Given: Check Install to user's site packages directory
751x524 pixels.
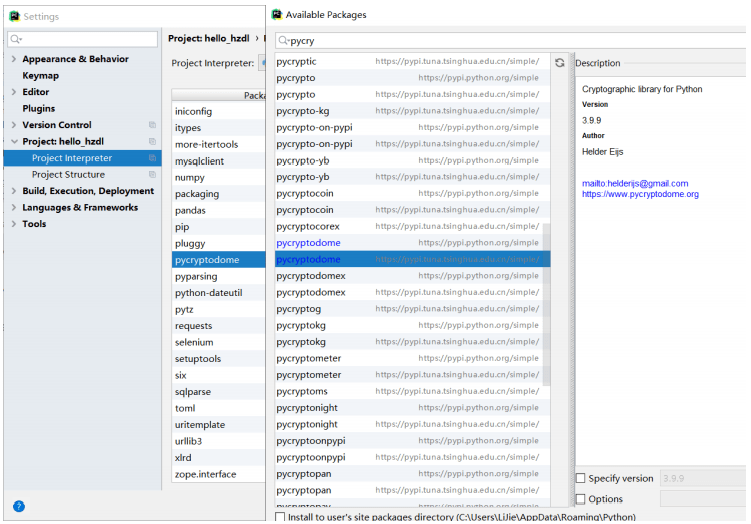Looking at the screenshot, I should [x=280, y=517].
